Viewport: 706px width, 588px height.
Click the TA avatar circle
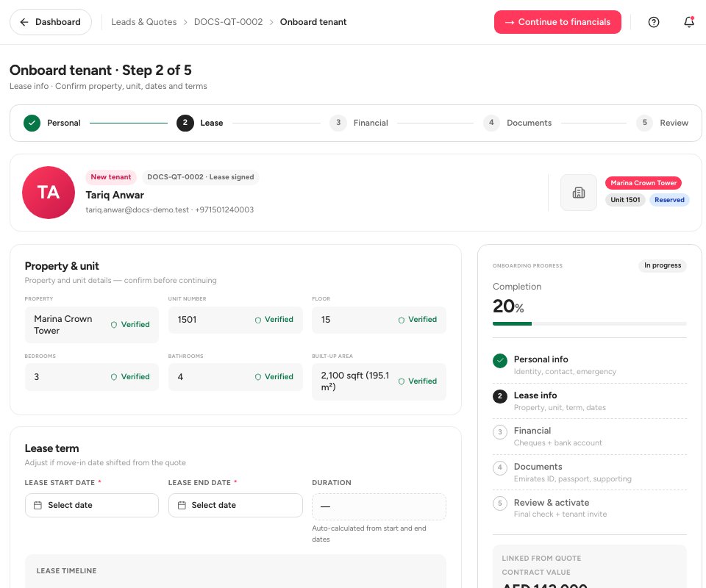[49, 193]
